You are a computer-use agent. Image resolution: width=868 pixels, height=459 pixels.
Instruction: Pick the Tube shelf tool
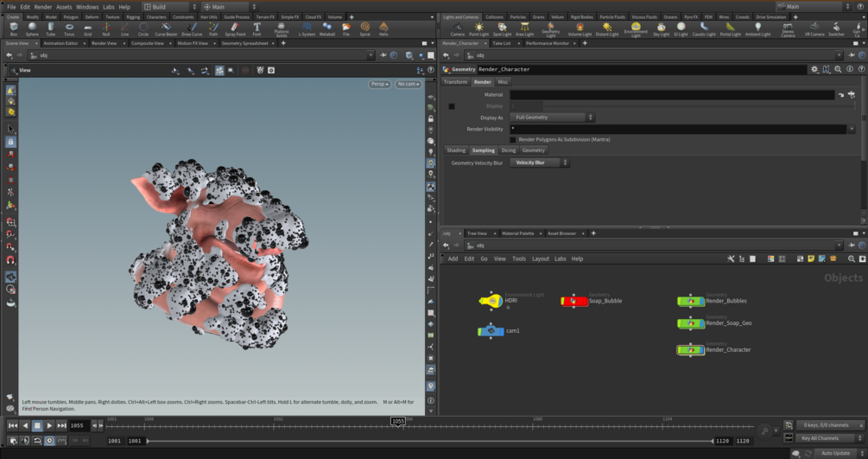[x=50, y=29]
